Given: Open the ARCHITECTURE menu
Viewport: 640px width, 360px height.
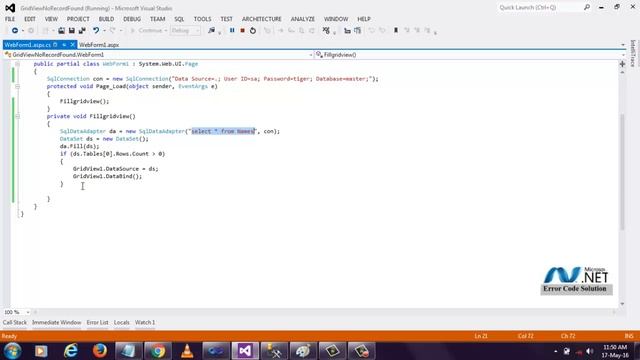Looking at the screenshot, I should pos(262,19).
